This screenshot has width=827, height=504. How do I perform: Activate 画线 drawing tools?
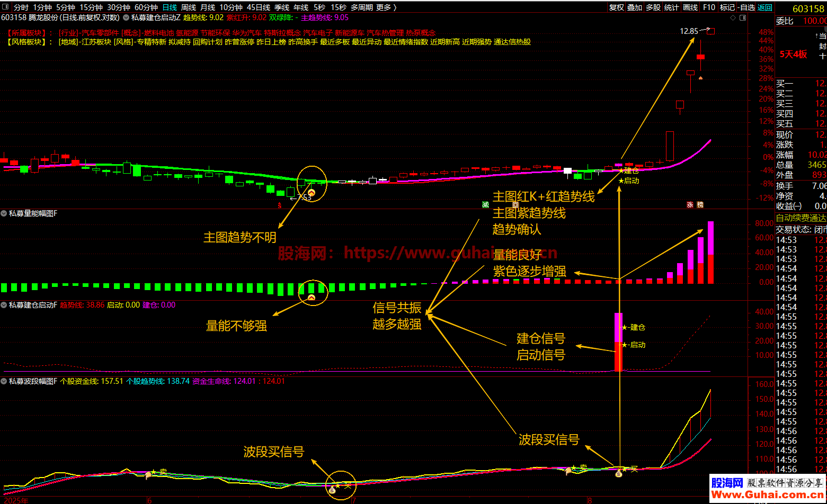tap(690, 7)
